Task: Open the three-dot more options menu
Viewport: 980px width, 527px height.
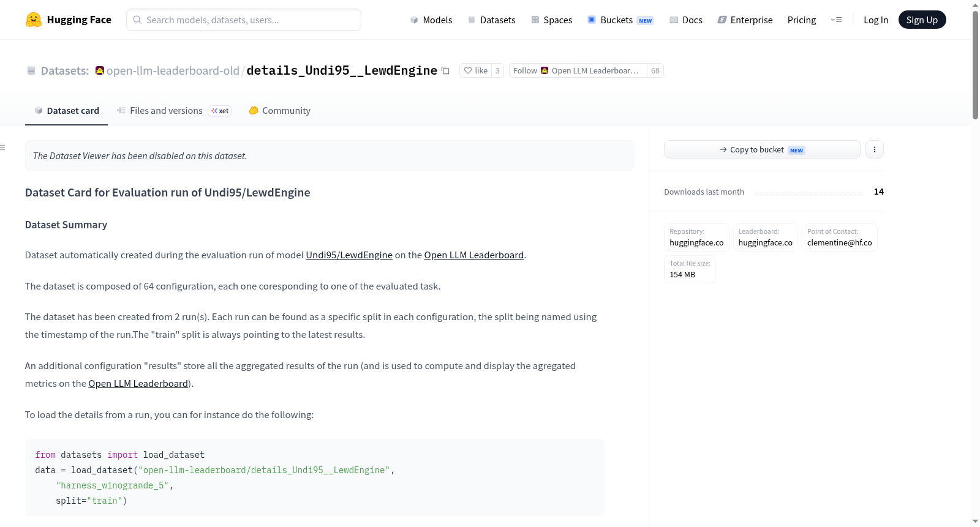Action: click(875, 149)
